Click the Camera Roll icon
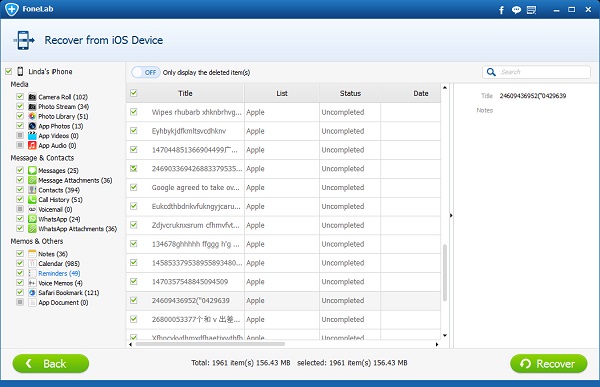 [32, 97]
